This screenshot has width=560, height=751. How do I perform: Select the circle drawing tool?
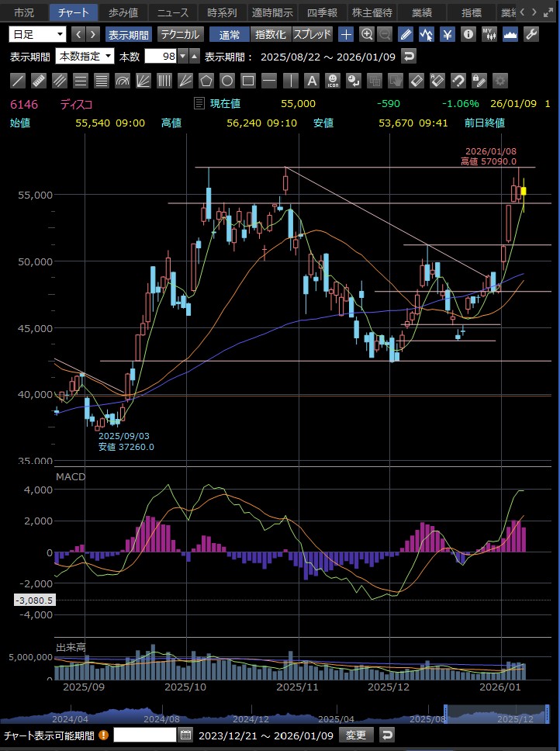pos(227,80)
